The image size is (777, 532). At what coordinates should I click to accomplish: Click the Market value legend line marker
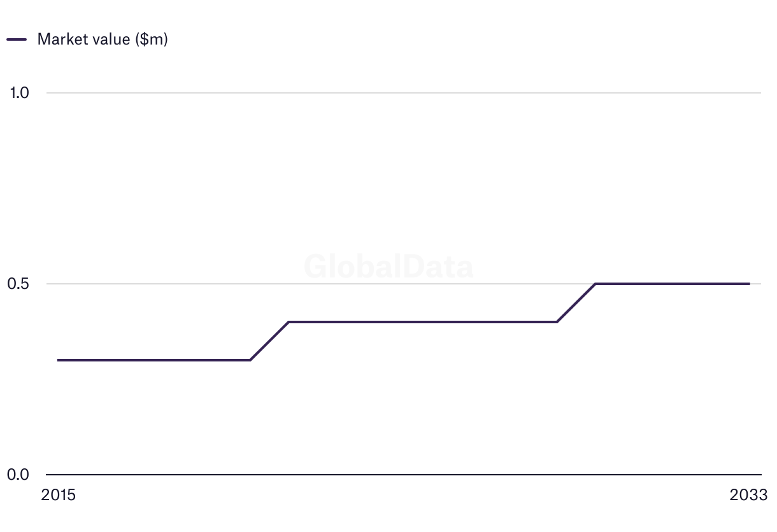tap(17, 39)
